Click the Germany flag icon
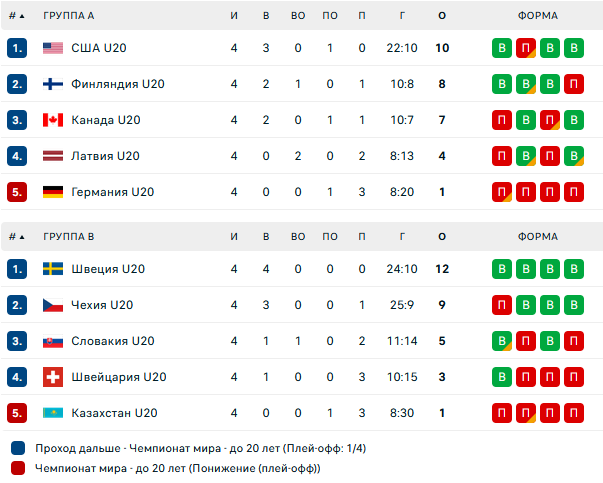Viewport: 603px width, 483px height. coord(53,192)
